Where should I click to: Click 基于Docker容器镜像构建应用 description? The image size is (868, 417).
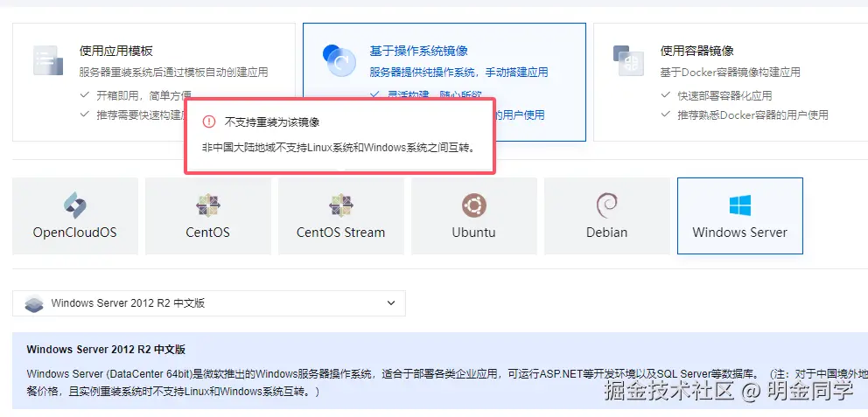tap(730, 73)
